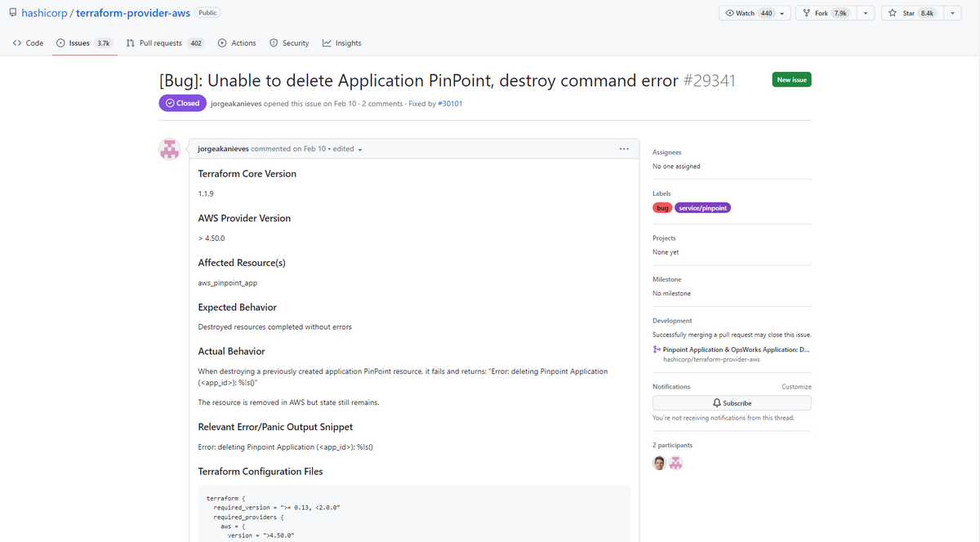This screenshot has width=980, height=542.
Task: Click the Assignees sidebar heading
Action: (666, 153)
